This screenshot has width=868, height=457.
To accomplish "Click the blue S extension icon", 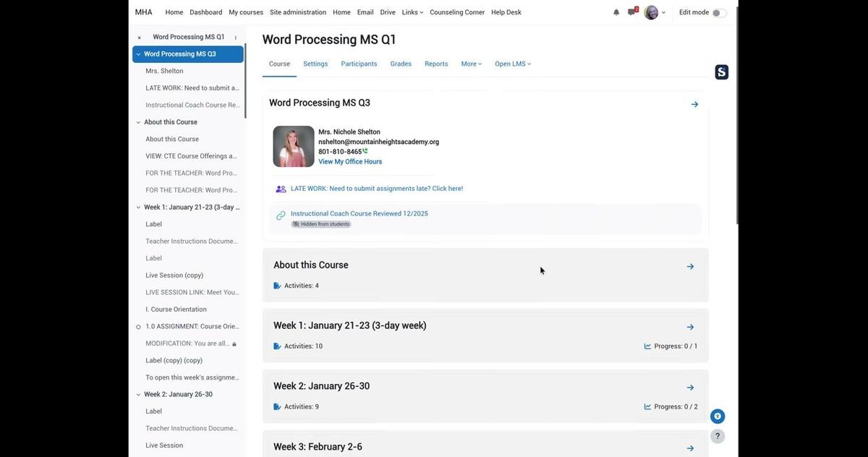I will pyautogui.click(x=721, y=72).
